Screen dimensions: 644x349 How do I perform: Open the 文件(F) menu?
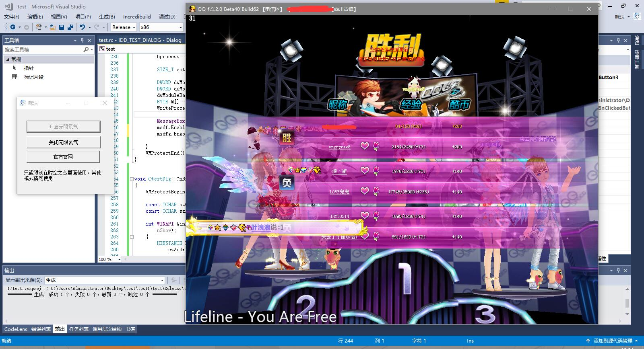[x=12, y=16]
